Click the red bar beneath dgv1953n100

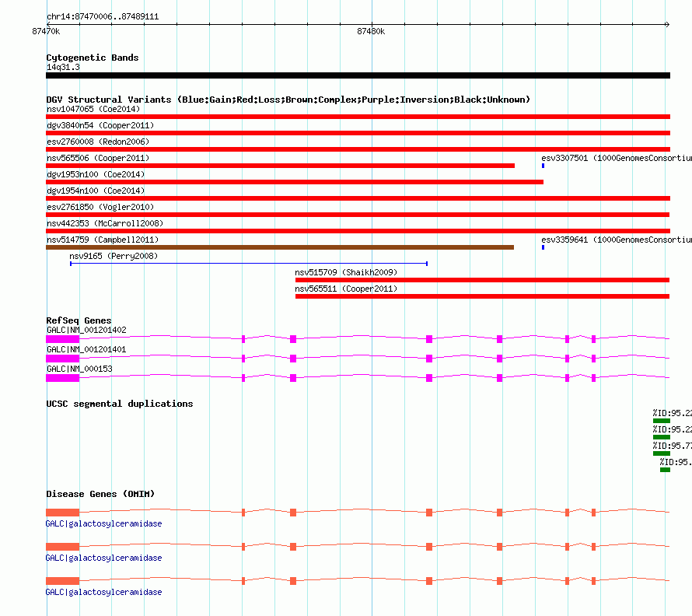(x=295, y=182)
